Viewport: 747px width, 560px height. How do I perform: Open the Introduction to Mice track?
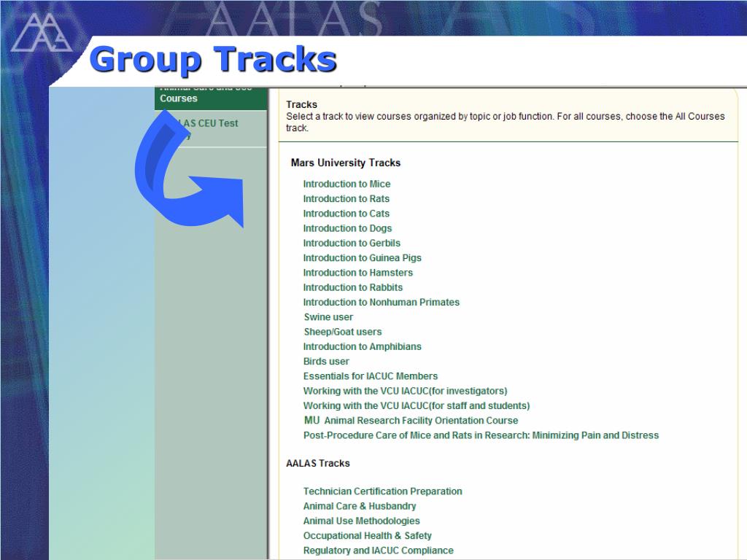[347, 184]
